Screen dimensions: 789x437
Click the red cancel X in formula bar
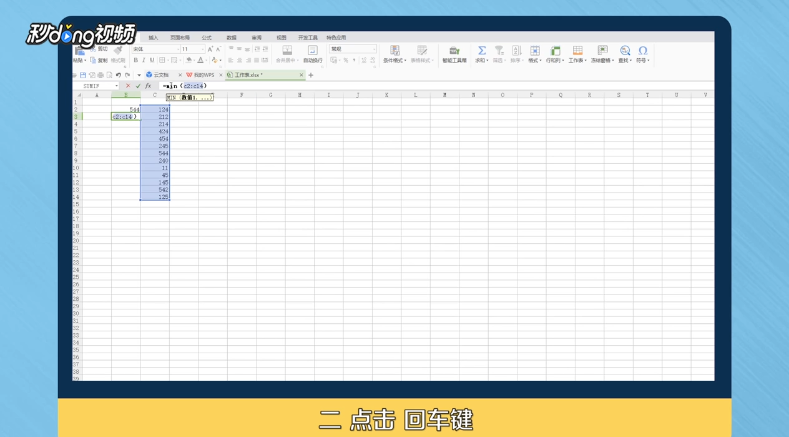[x=128, y=86]
